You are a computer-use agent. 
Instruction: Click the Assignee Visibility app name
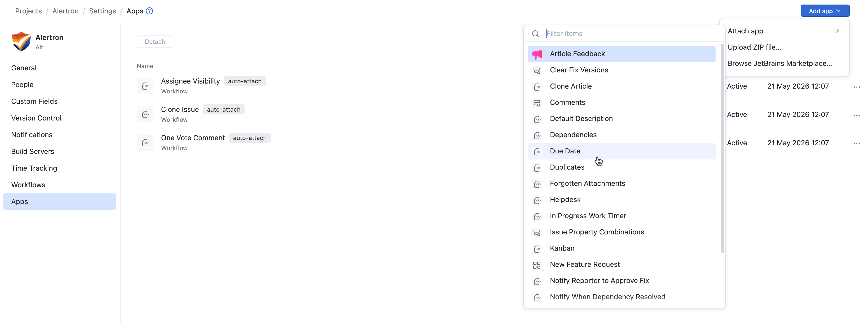(190, 81)
